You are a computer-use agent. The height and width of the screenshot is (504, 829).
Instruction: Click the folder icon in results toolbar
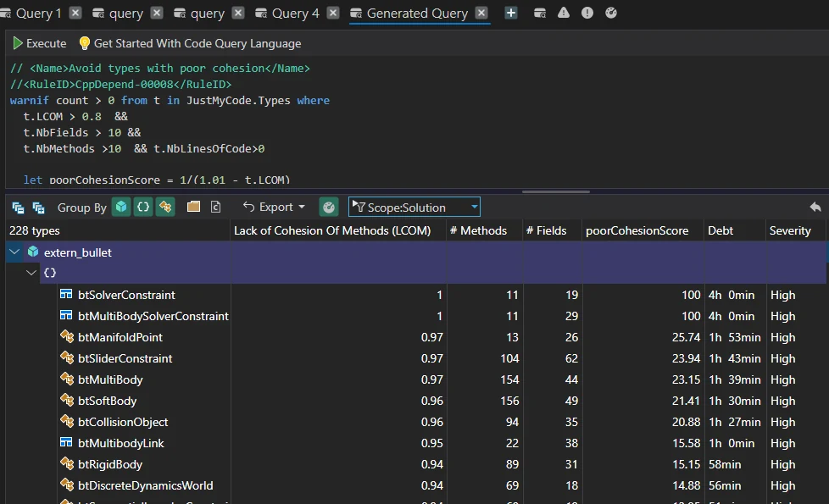(193, 207)
